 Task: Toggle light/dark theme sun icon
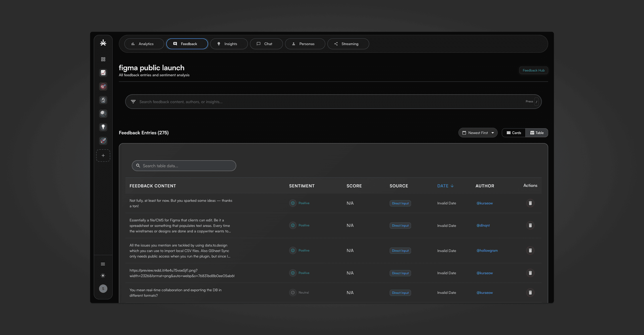click(x=103, y=276)
